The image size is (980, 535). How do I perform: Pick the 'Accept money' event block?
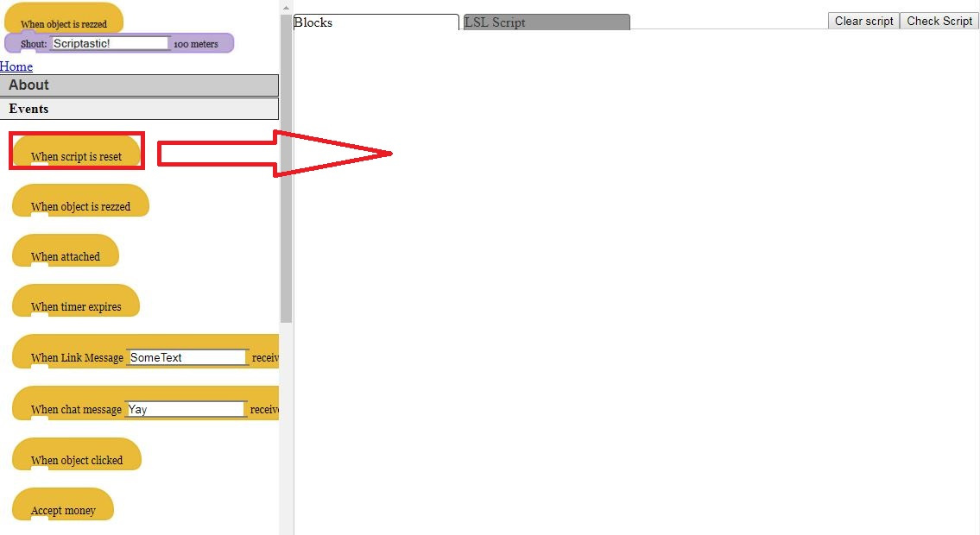tap(63, 504)
